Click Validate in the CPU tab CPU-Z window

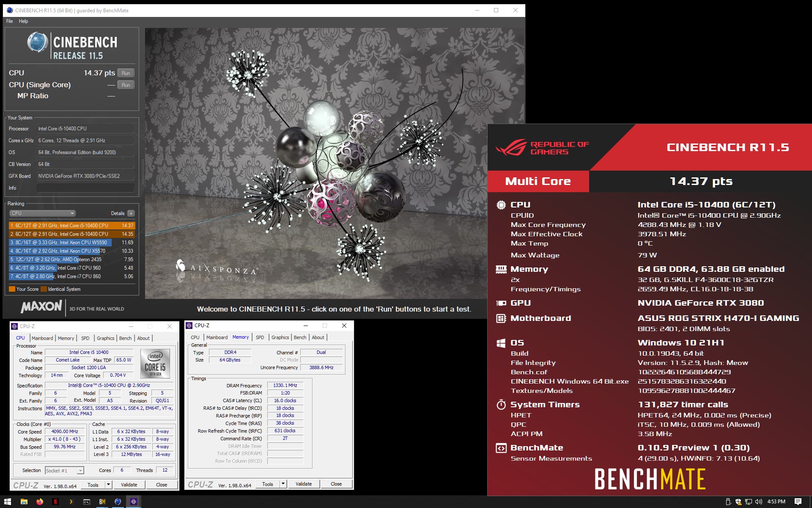[129, 485]
